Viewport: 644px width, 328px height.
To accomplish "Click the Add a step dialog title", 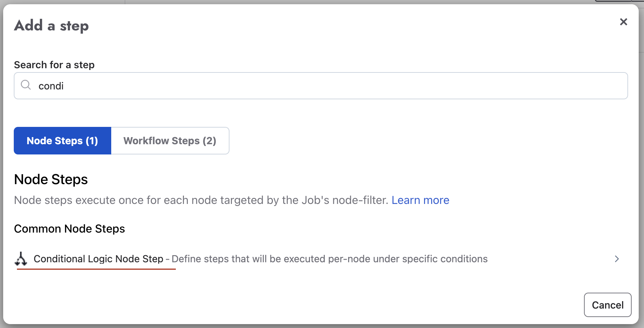I will coord(51,25).
